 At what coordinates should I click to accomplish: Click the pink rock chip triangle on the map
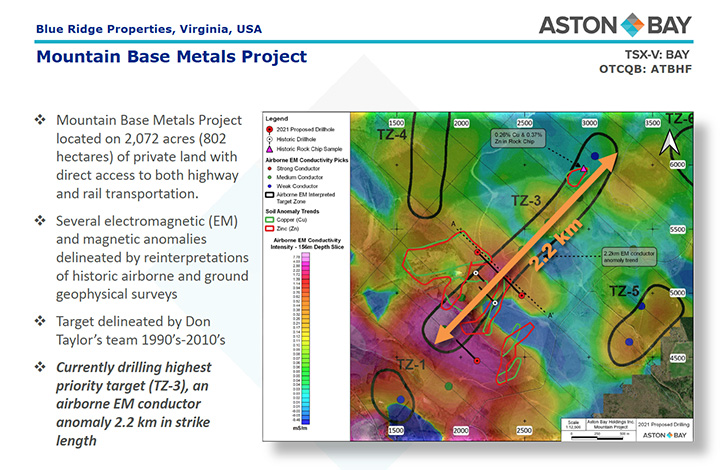coord(584,169)
